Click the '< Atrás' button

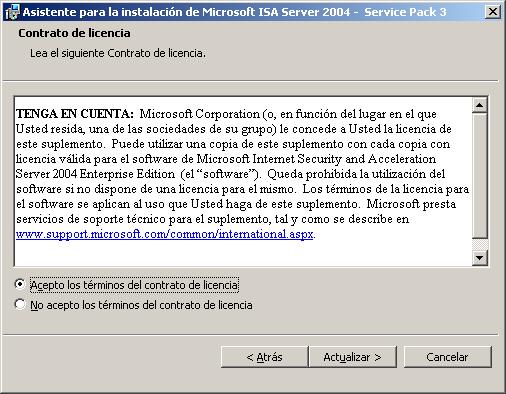(264, 357)
